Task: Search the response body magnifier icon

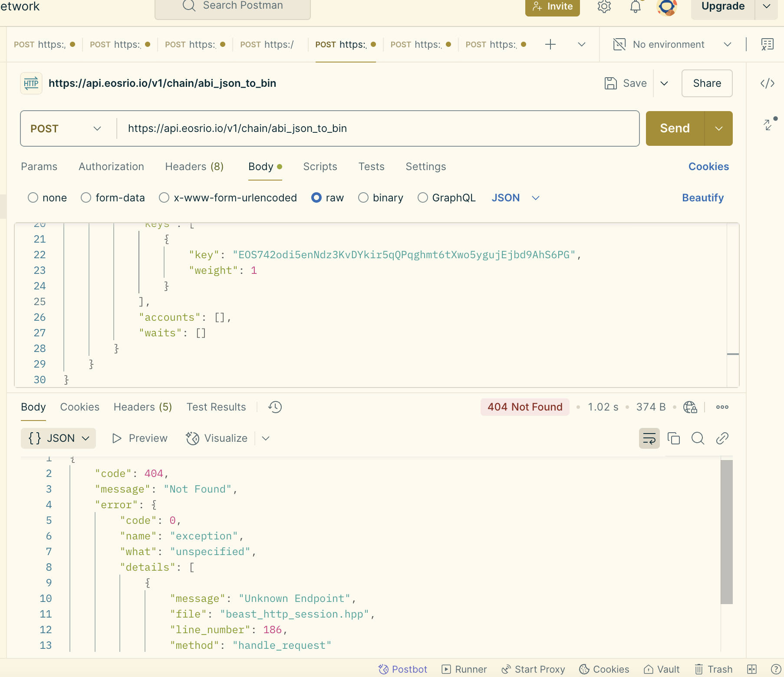Action: (x=698, y=438)
